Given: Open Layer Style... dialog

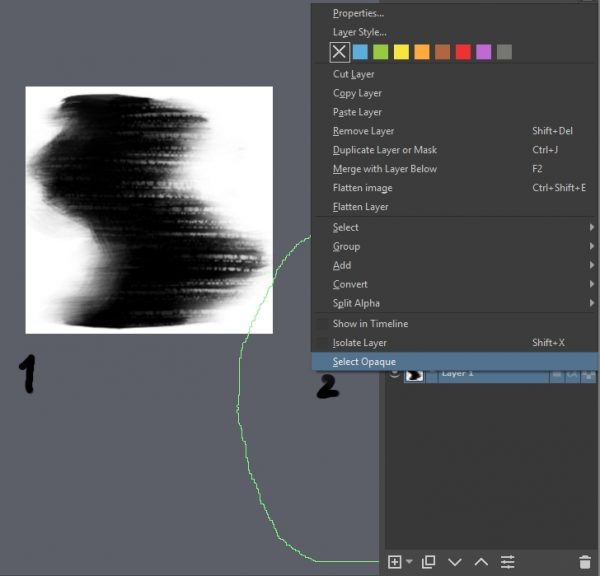Looking at the screenshot, I should tap(359, 32).
